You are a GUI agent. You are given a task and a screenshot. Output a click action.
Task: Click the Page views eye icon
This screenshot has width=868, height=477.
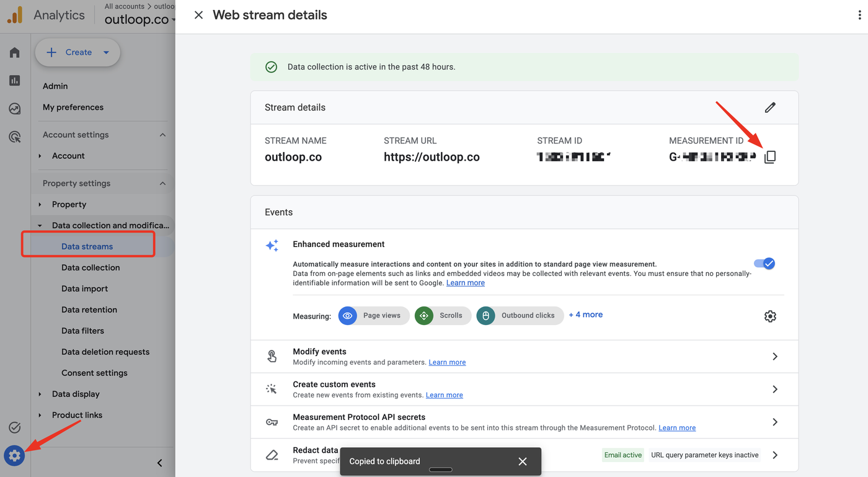348,316
